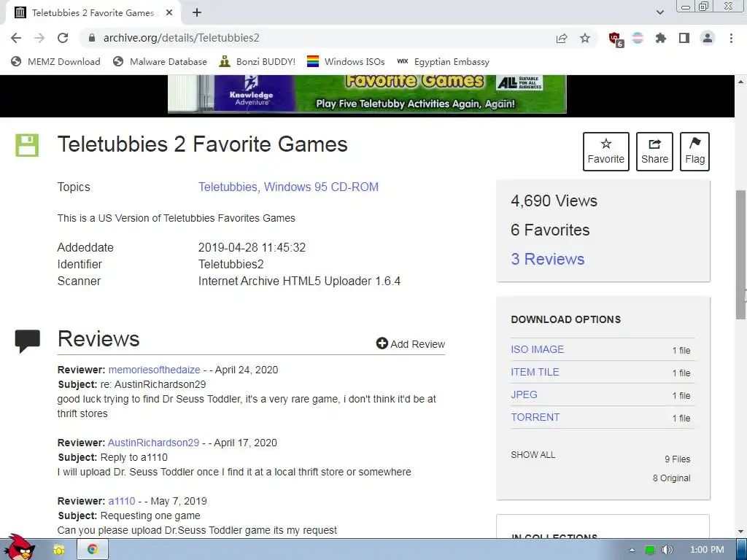The width and height of the screenshot is (747, 560).
Task: Open the Malware Database bookmark
Action: (x=160, y=61)
